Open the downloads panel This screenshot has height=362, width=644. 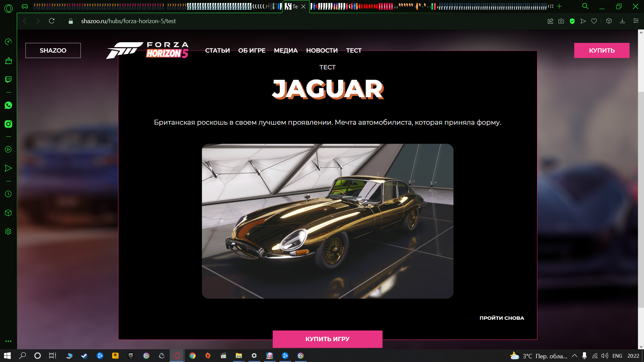tap(622, 21)
